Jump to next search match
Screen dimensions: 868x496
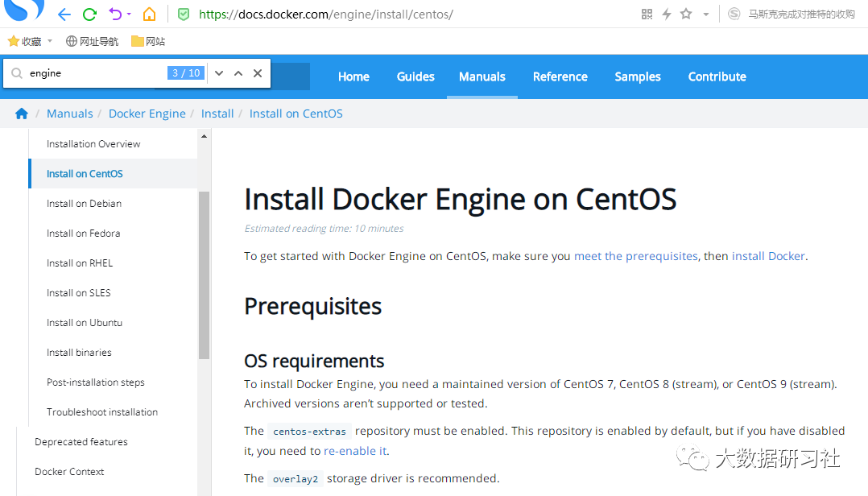[219, 73]
